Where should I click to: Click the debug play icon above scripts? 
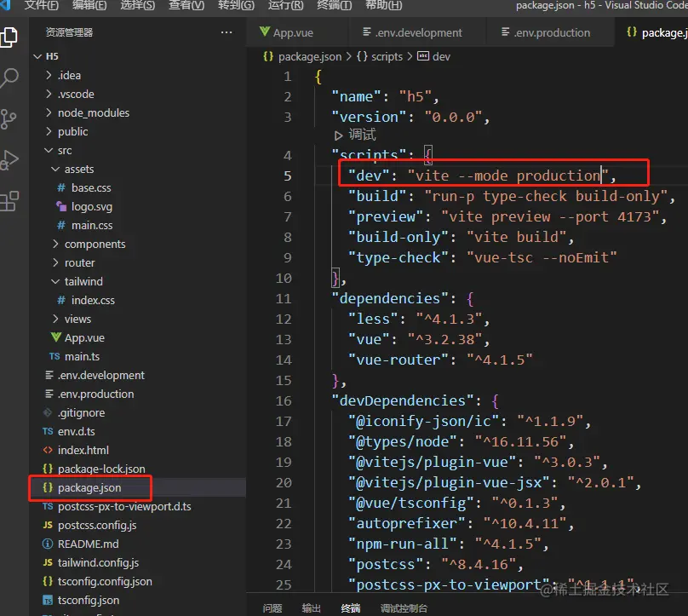(x=338, y=135)
